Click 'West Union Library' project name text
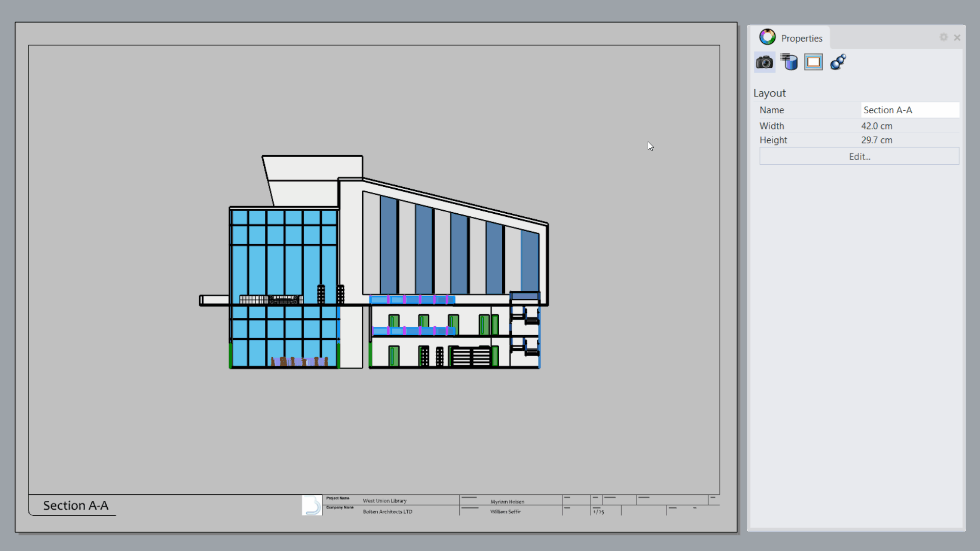Screen dimensions: 980x551 coord(384,501)
